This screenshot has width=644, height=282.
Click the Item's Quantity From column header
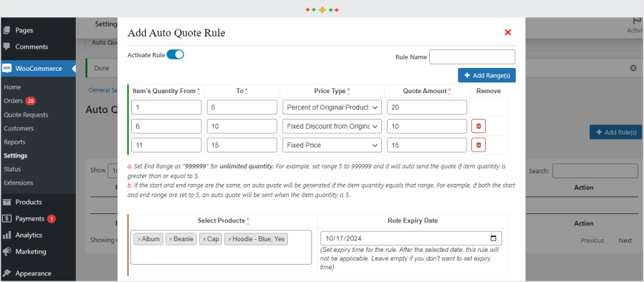pos(166,91)
